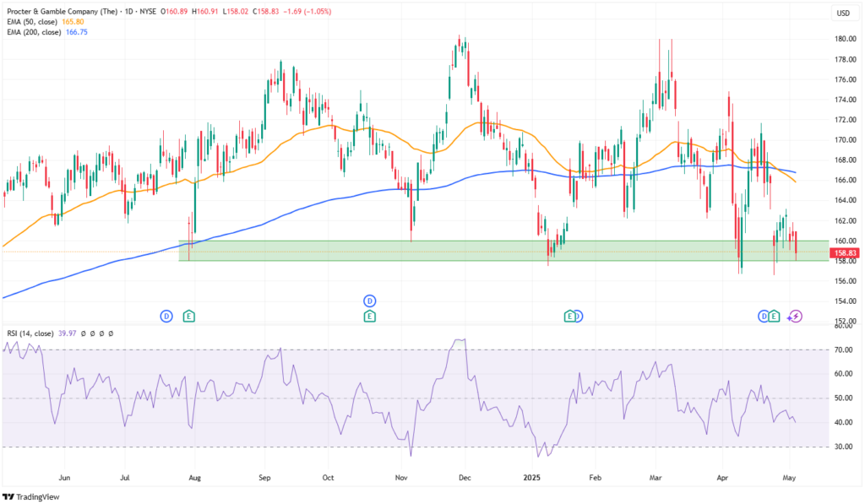Click the 165.80 EMA 50 value
The width and height of the screenshot is (865, 504).
click(x=73, y=21)
